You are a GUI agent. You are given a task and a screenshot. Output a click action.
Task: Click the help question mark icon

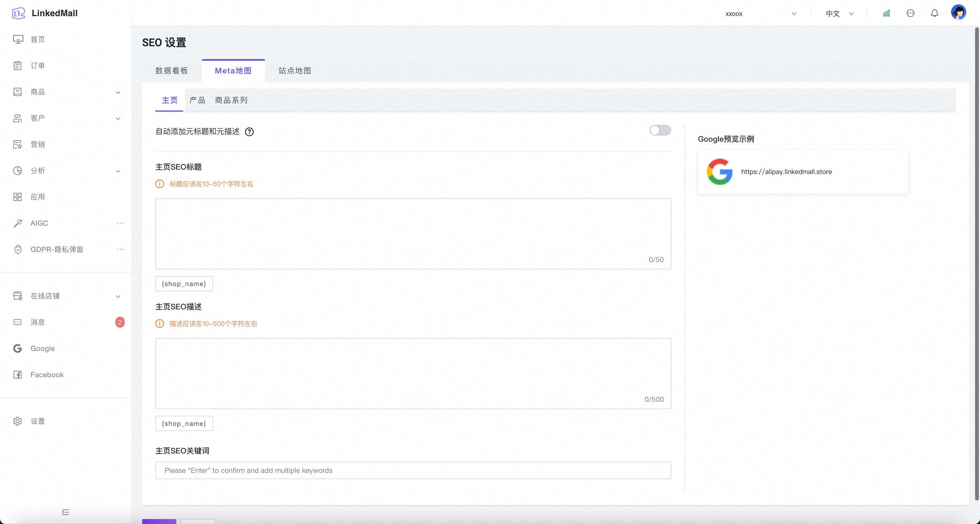pos(249,132)
